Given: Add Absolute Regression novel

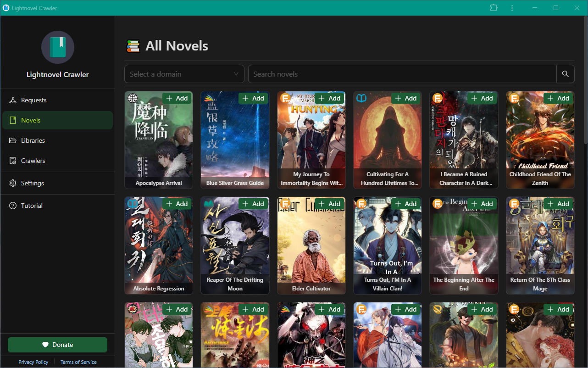Looking at the screenshot, I should coord(177,204).
